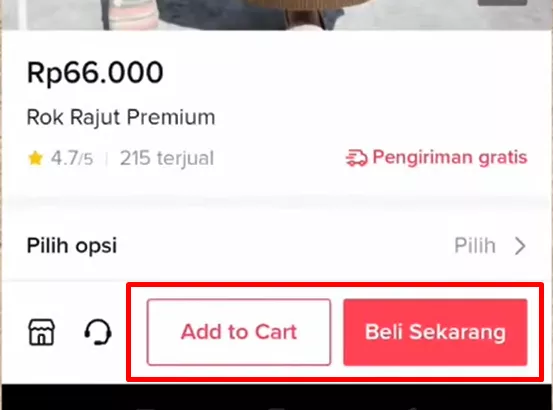Tap the dark badge on the product photo
Image resolution: width=553 pixels, height=410 pixels.
click(502, 3)
